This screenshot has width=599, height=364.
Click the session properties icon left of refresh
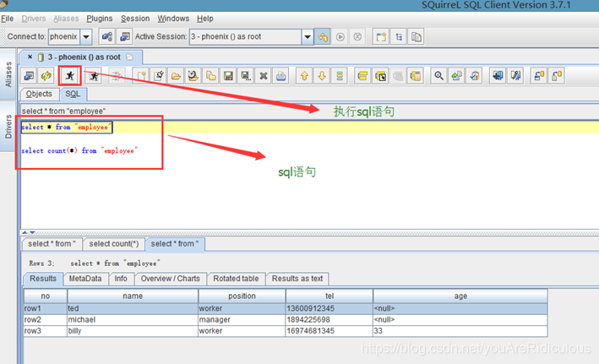pos(29,76)
